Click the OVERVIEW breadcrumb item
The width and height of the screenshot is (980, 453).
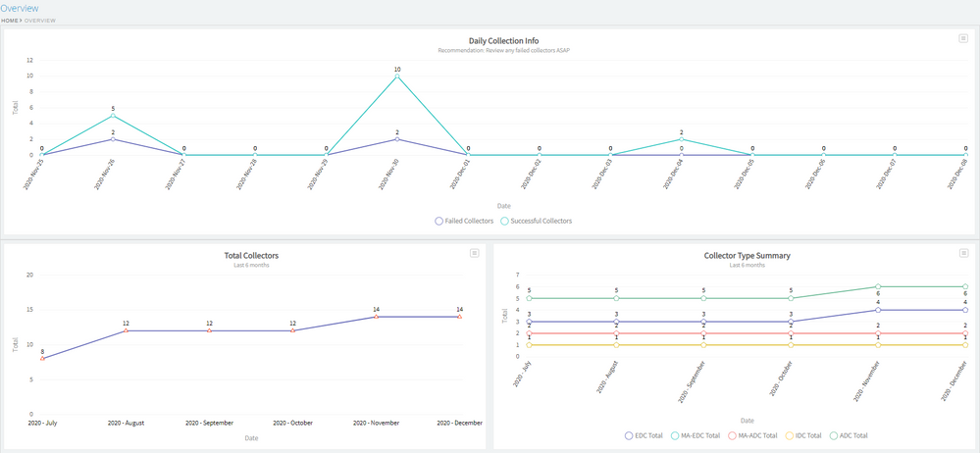point(40,21)
